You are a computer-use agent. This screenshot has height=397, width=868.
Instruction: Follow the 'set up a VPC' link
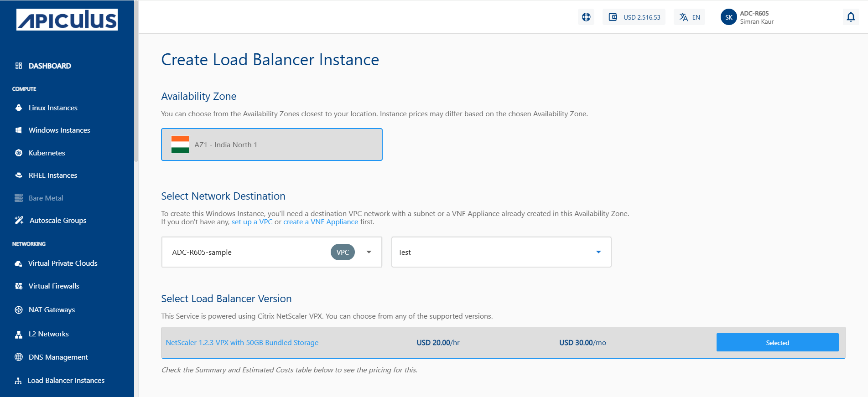point(252,222)
